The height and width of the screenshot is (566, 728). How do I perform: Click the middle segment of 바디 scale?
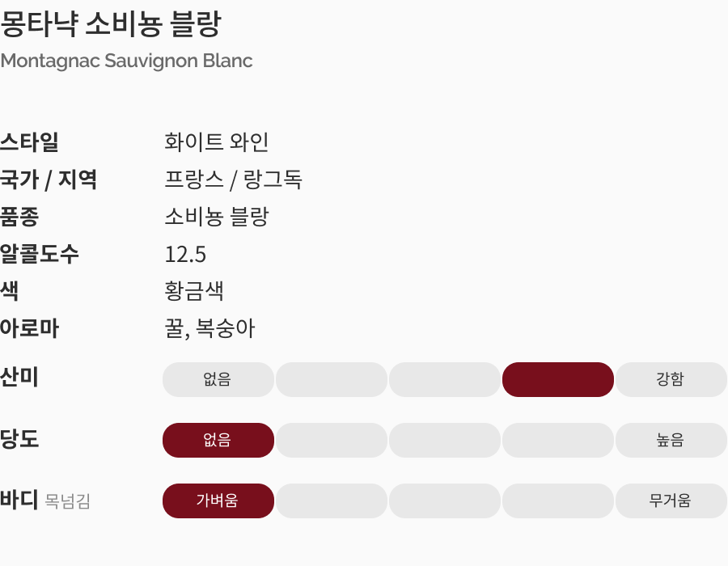(x=445, y=501)
